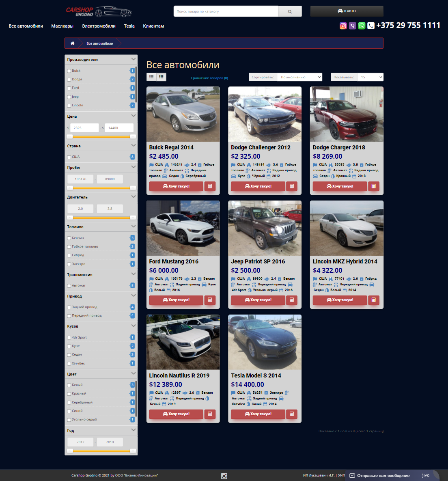Check the Седан body filter
The height and width of the screenshot is (481, 448).
69,355
